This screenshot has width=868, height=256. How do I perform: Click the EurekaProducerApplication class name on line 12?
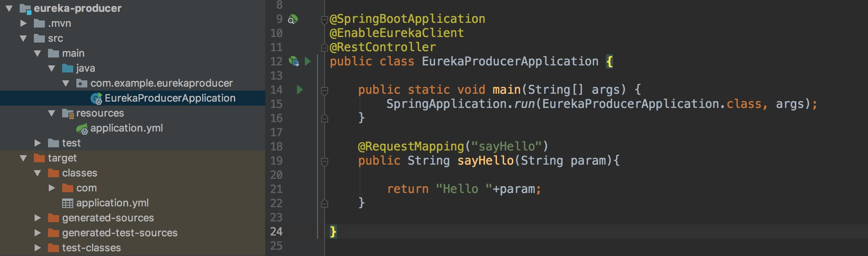point(510,61)
